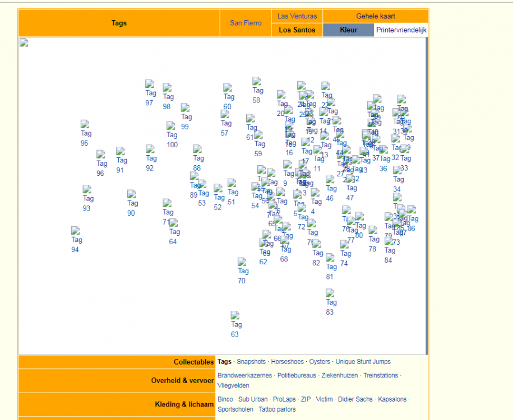Open the Tag 64 marker
The width and height of the screenshot is (513, 420).
point(174,232)
